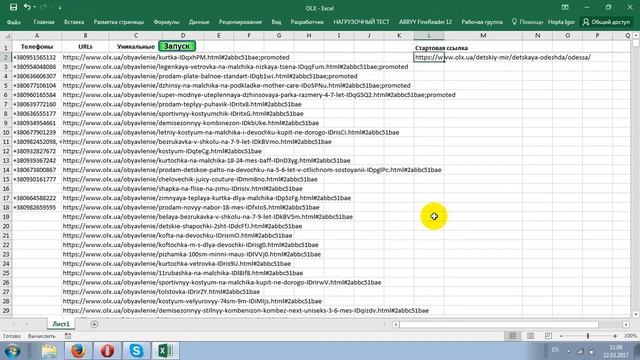The width and height of the screenshot is (640, 360).
Task: Select cell L2 with start URL
Action: (429, 57)
